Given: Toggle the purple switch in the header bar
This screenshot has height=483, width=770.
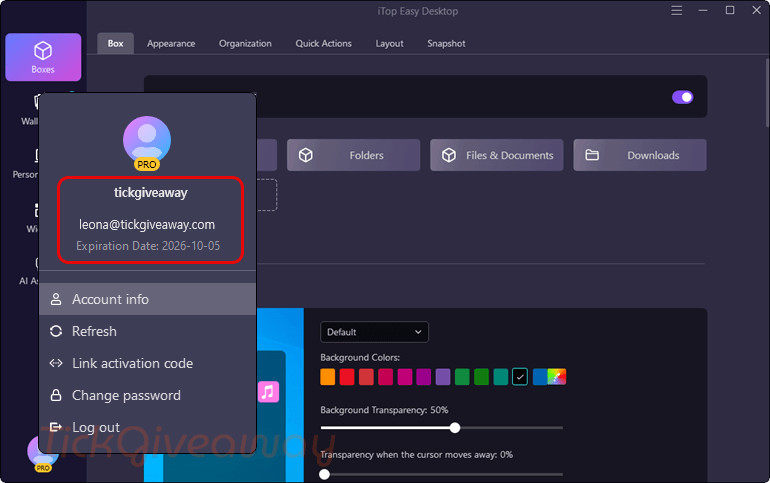Looking at the screenshot, I should tap(683, 97).
